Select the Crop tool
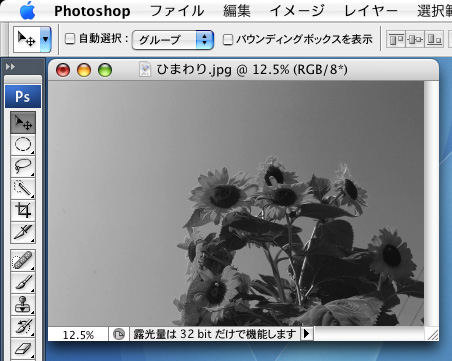Screen dimensions: 452x361 (x=23, y=211)
